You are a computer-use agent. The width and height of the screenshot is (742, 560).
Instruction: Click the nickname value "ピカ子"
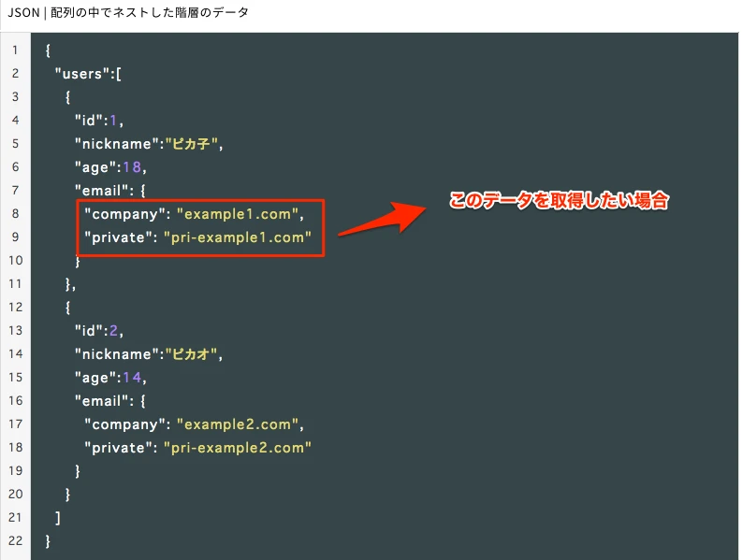pos(191,144)
